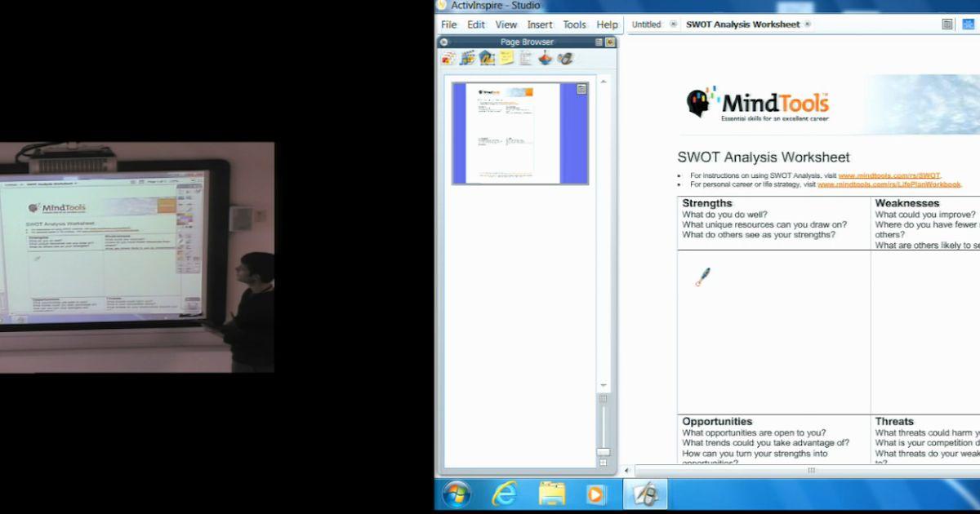Image resolution: width=980 pixels, height=514 pixels.
Task: Open the File menu
Action: (449, 24)
